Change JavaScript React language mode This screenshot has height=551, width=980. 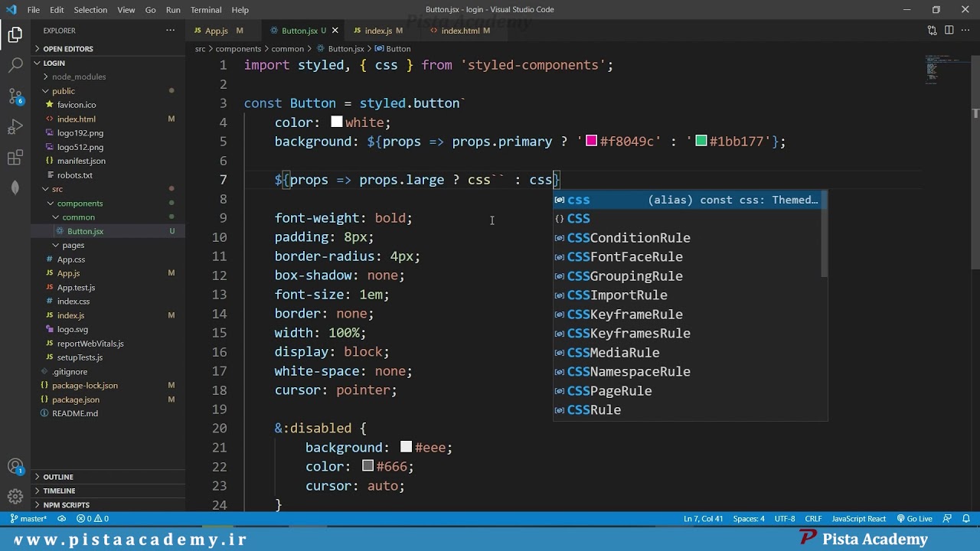click(x=859, y=519)
